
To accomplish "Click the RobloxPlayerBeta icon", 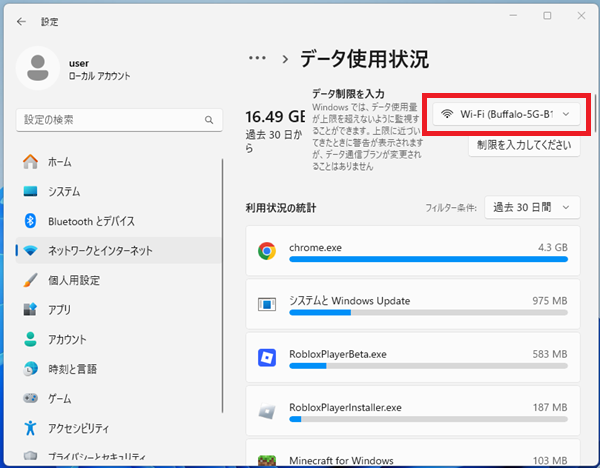I will click(x=267, y=358).
